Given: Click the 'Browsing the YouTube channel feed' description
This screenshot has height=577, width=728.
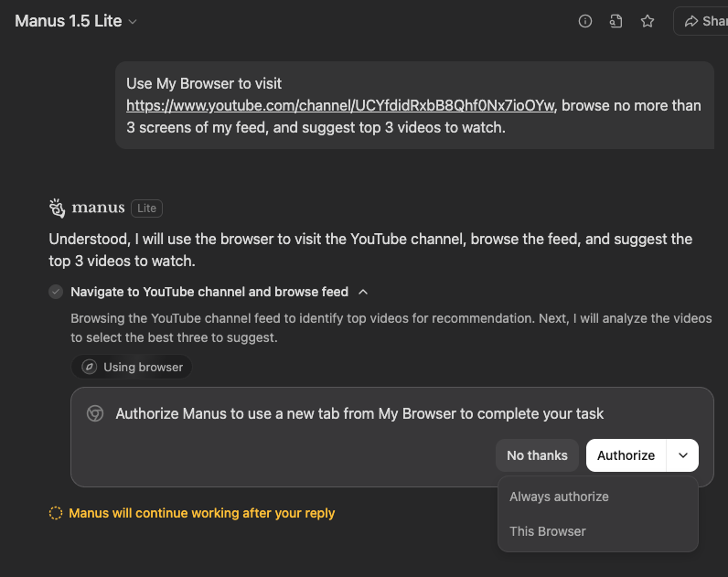Looking at the screenshot, I should click(x=391, y=327).
